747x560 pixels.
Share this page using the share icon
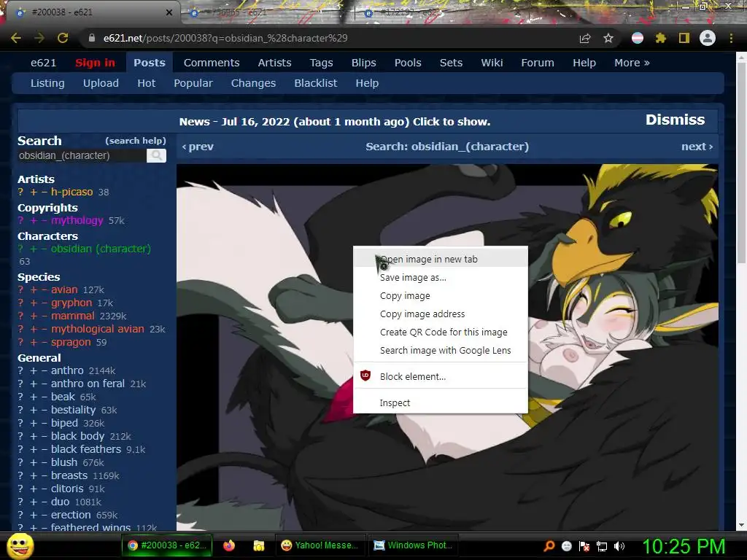(x=585, y=38)
